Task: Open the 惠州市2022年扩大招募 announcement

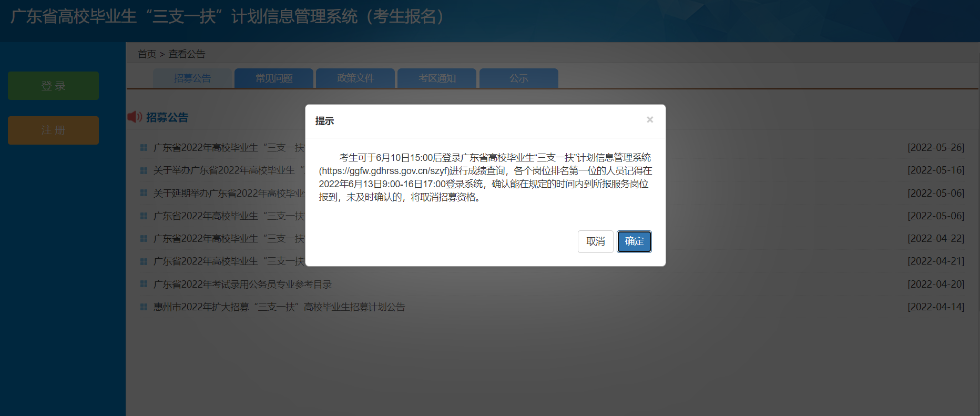Action: tap(279, 307)
